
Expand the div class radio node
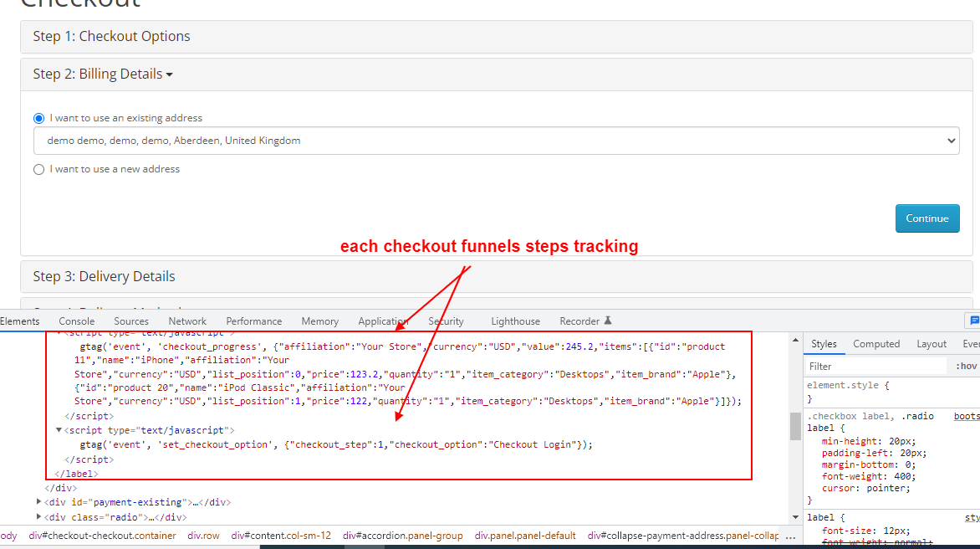click(38, 516)
